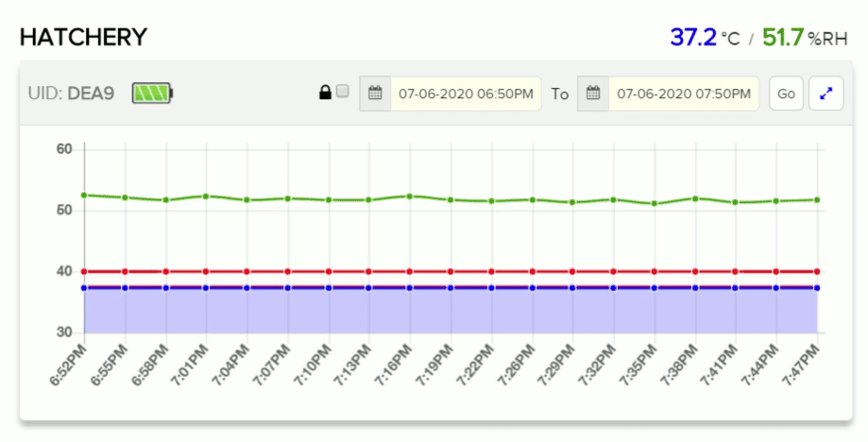
Task: Click the end date field 07:50PM
Action: pyautogui.click(x=684, y=93)
